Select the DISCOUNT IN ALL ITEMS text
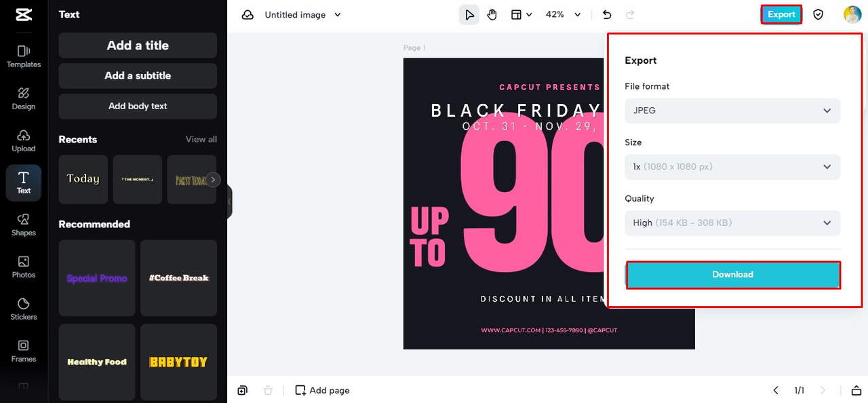This screenshot has width=868, height=403. (542, 299)
